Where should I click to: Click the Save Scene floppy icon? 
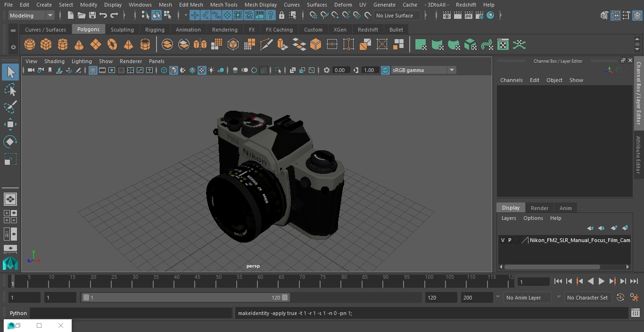[x=92, y=16]
